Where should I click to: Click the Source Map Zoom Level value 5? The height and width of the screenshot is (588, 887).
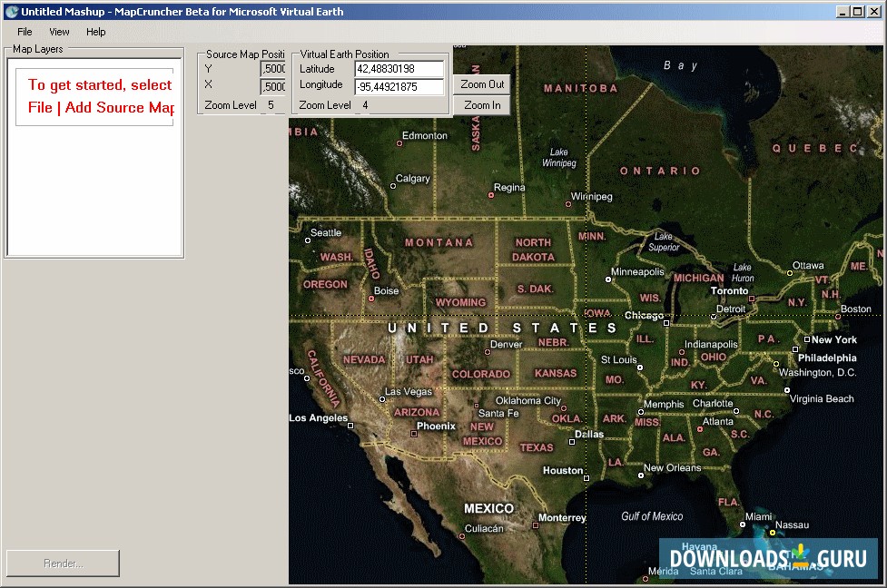coord(271,105)
